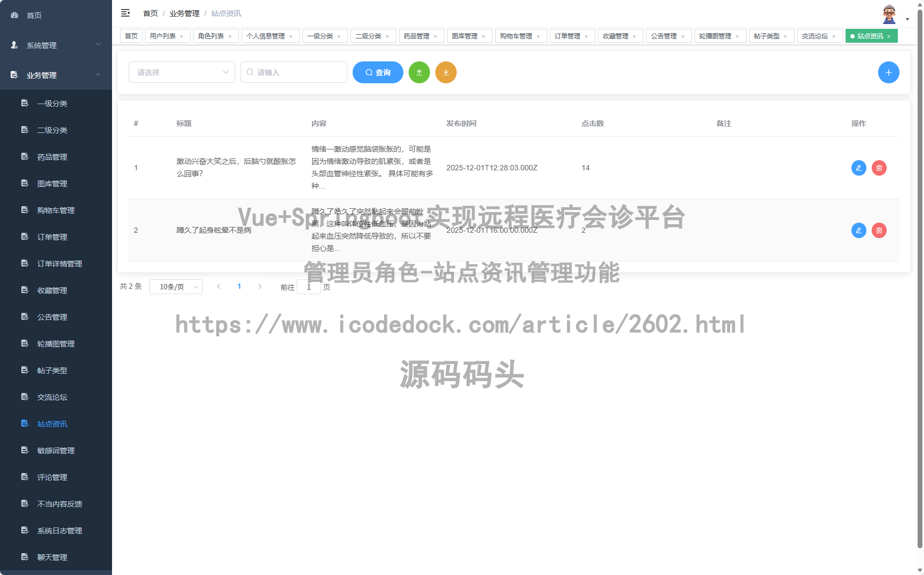Go to next page with pagination arrow

pyautogui.click(x=260, y=286)
